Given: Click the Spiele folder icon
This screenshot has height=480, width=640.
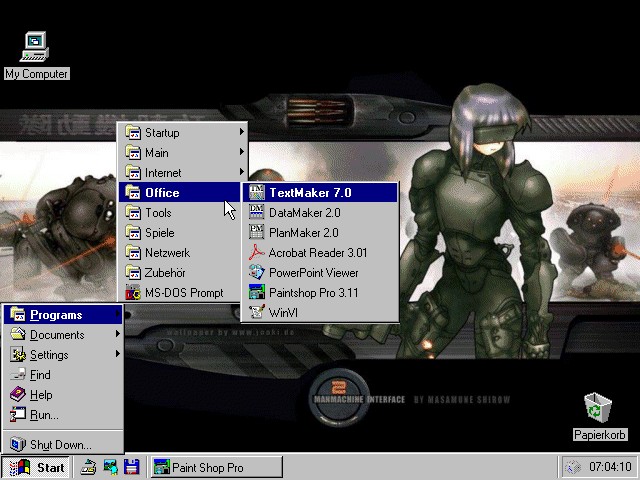Looking at the screenshot, I should pos(133,233).
